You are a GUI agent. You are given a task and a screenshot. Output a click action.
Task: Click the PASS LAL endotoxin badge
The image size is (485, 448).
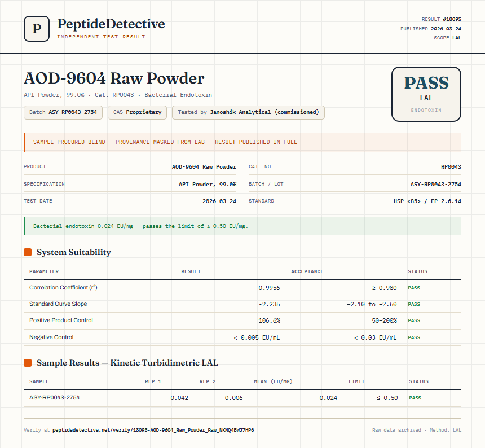426,94
